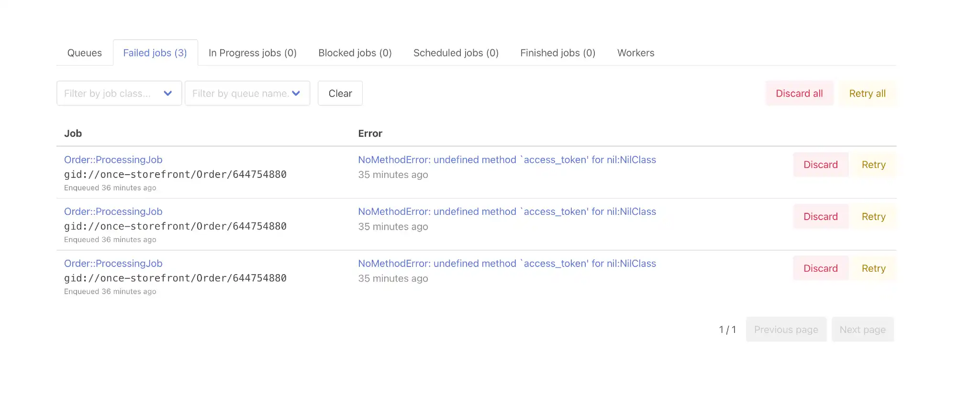Screen dimensions: 980x398
Task: View the Scheduled jobs (0) tab
Action: pyautogui.click(x=456, y=53)
